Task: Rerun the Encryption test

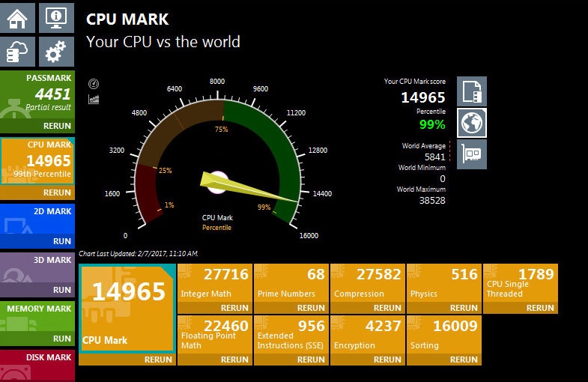Action: (387, 360)
